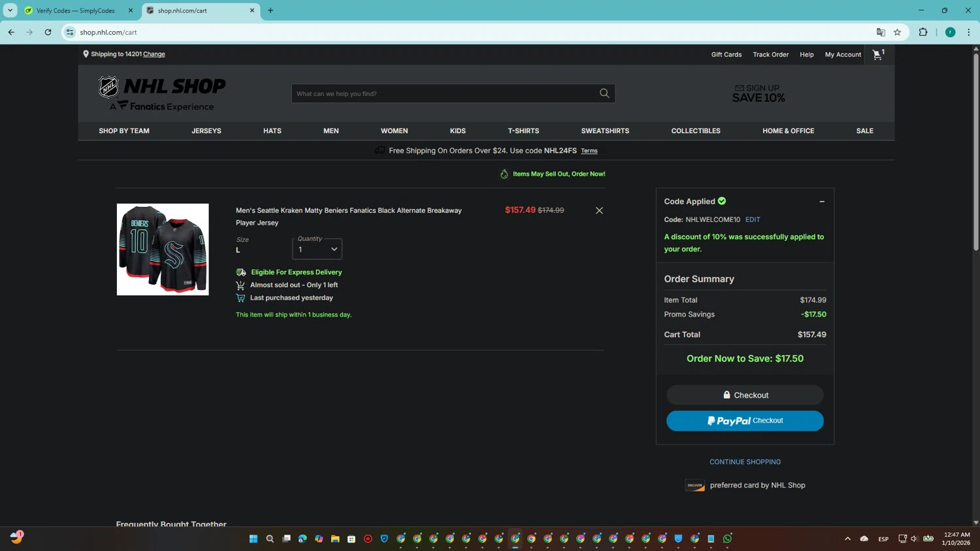Open free shipping Terms link
The width and height of the screenshot is (980, 551).
point(589,151)
